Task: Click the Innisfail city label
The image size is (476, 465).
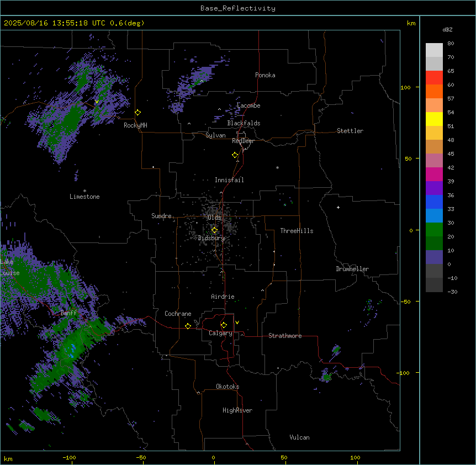Action: [x=229, y=180]
